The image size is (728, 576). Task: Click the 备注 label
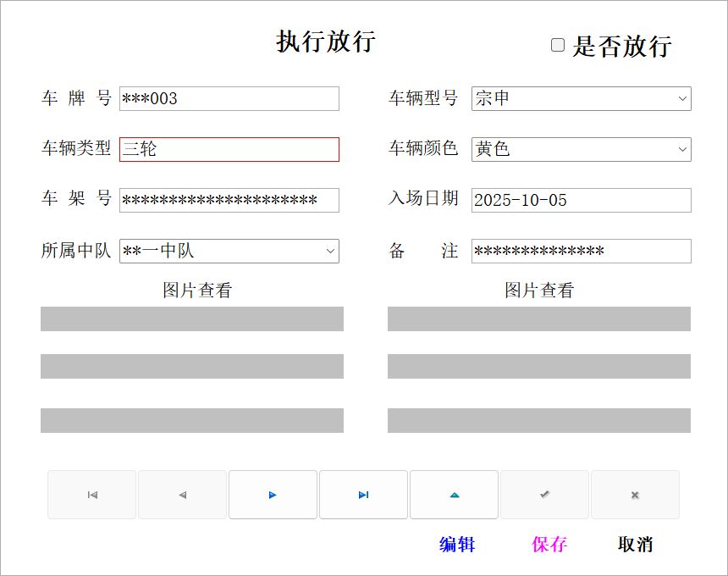point(423,251)
